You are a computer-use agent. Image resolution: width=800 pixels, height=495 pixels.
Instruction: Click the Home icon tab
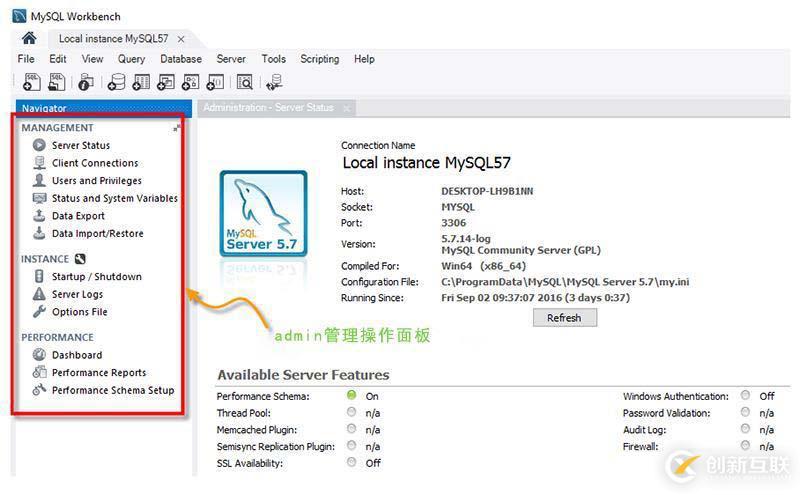click(29, 38)
